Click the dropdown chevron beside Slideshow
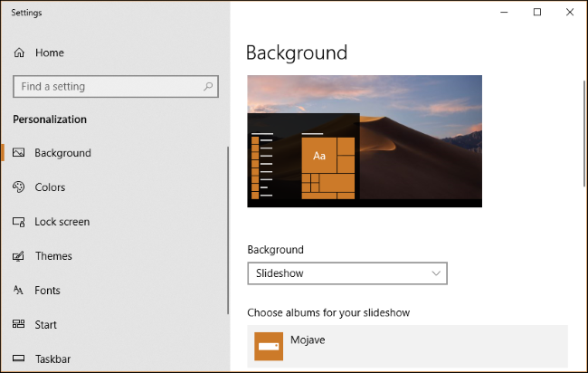The width and height of the screenshot is (588, 373). coord(436,273)
